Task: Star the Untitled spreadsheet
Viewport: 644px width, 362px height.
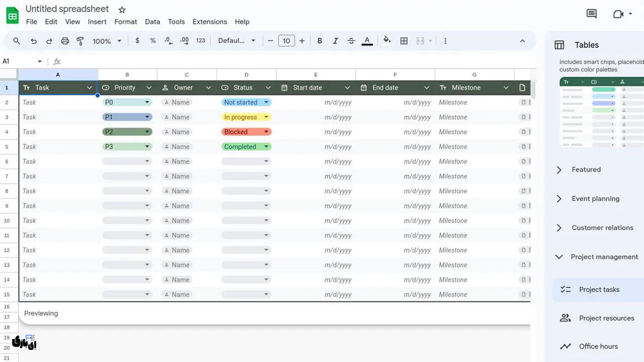Action: tap(122, 10)
